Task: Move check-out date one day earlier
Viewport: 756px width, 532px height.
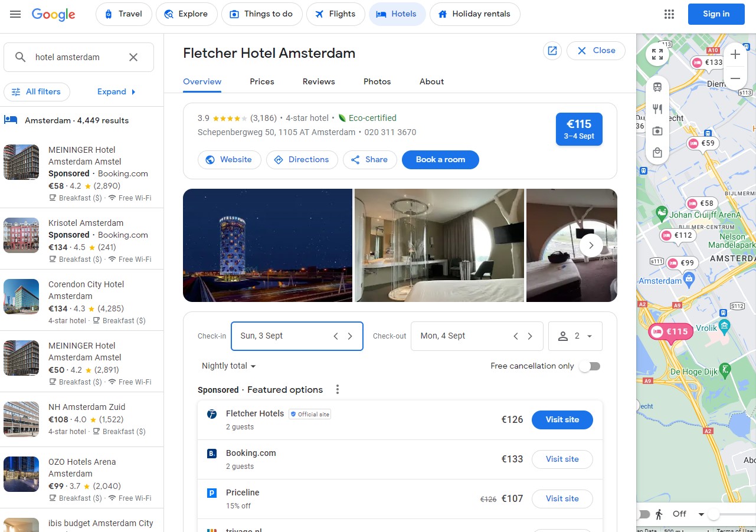Action: coord(516,336)
